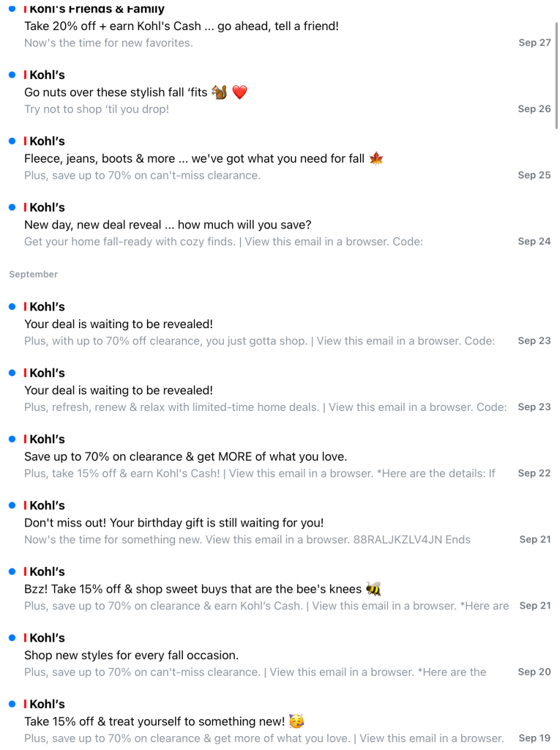This screenshot has height=750, width=560.
Task: Toggle the unread indicator on the "Shop new styles" email
Action: [12, 638]
